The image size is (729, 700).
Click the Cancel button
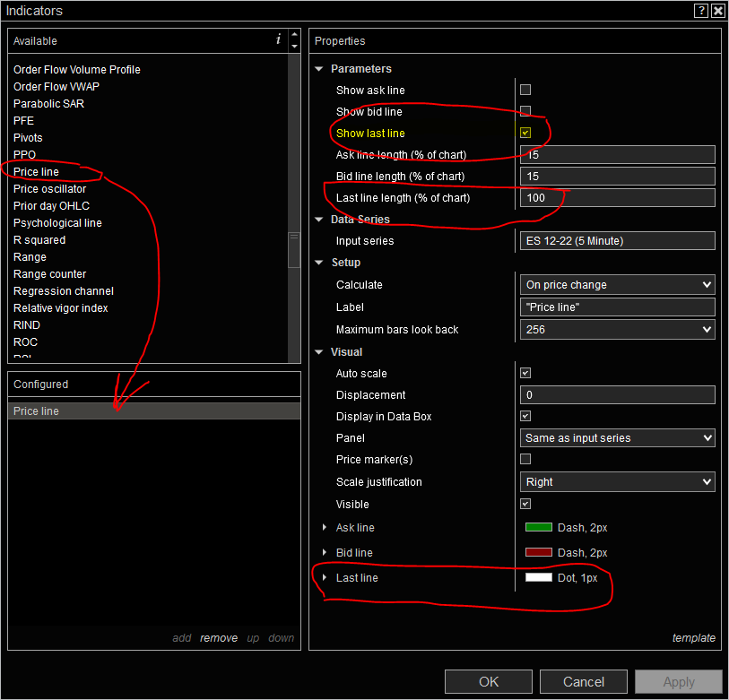click(584, 682)
